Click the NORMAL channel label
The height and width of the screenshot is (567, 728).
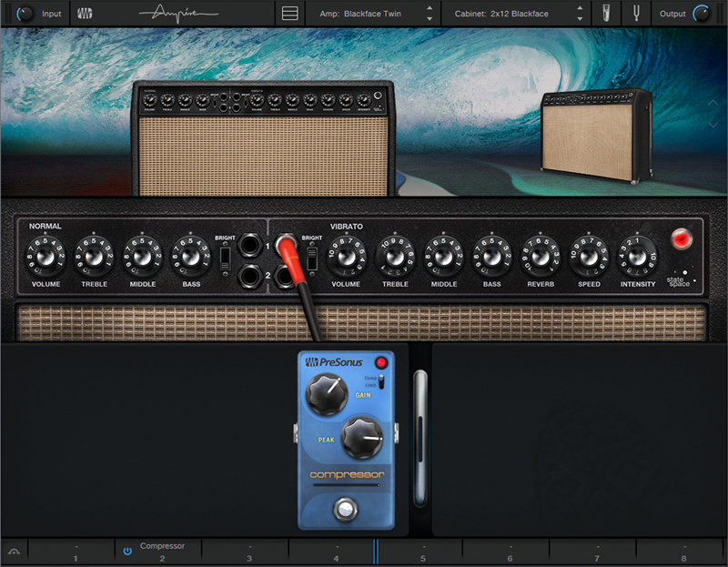pos(45,226)
